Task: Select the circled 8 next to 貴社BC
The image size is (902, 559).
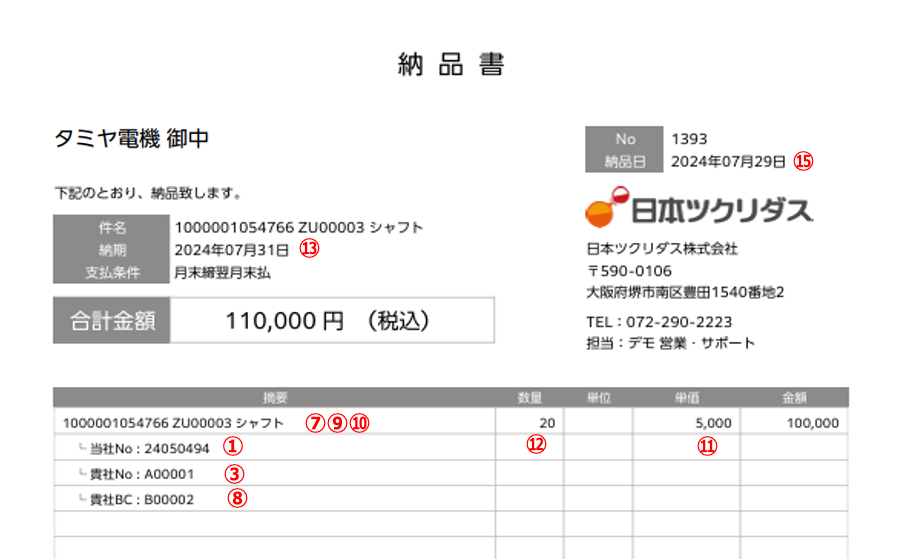Action: click(236, 498)
